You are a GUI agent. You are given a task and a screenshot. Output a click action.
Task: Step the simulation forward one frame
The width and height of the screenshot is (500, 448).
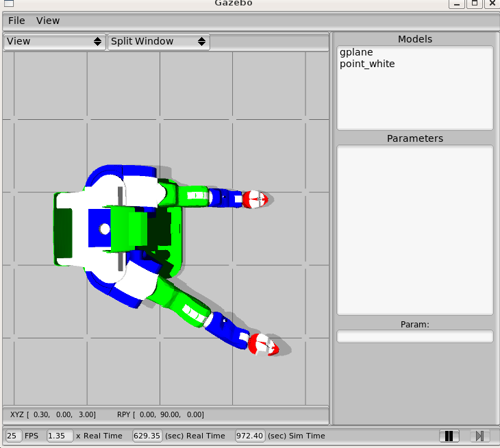(x=479, y=436)
